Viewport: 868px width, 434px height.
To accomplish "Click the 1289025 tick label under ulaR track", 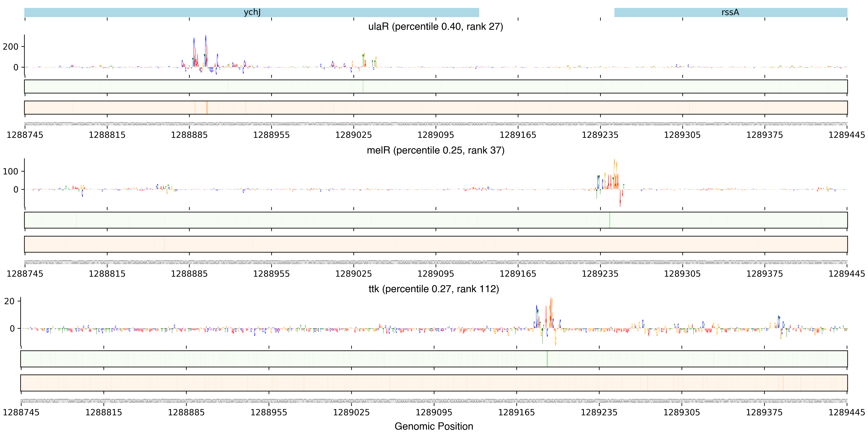I will click(353, 135).
